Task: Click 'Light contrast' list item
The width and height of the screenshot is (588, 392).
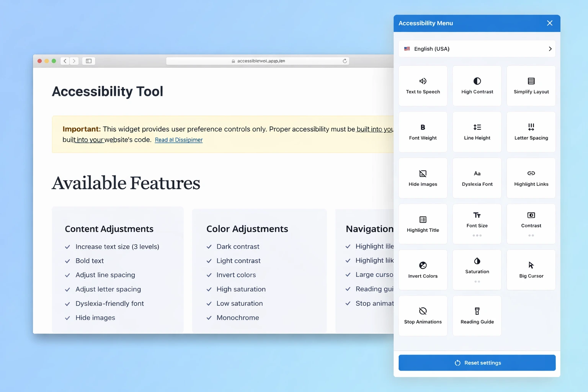Action: [238, 261]
